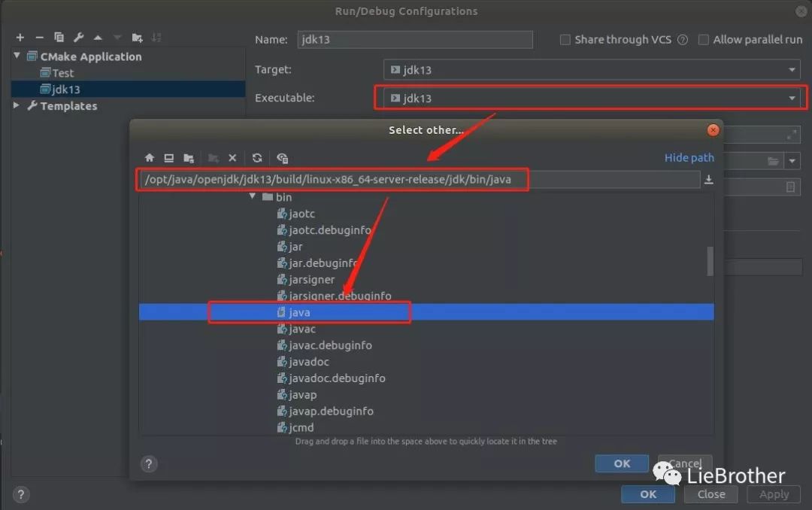
Task: Select the javap file
Action: 297,394
